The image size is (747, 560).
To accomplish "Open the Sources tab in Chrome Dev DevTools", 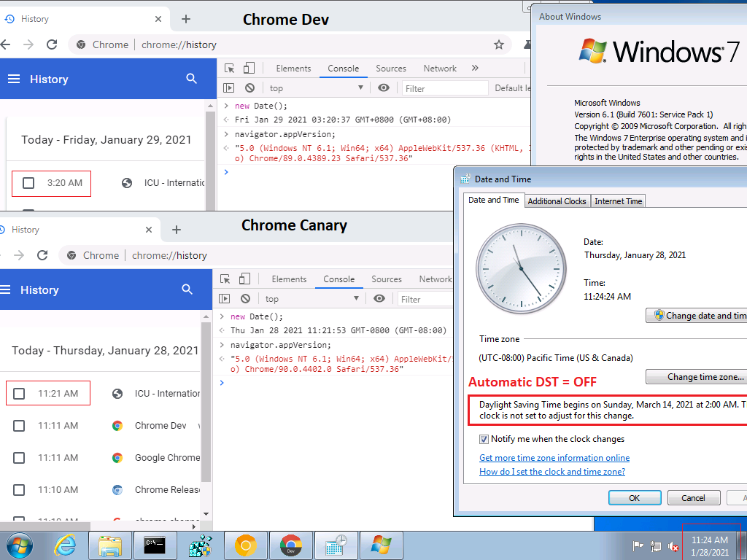I will pyautogui.click(x=391, y=69).
